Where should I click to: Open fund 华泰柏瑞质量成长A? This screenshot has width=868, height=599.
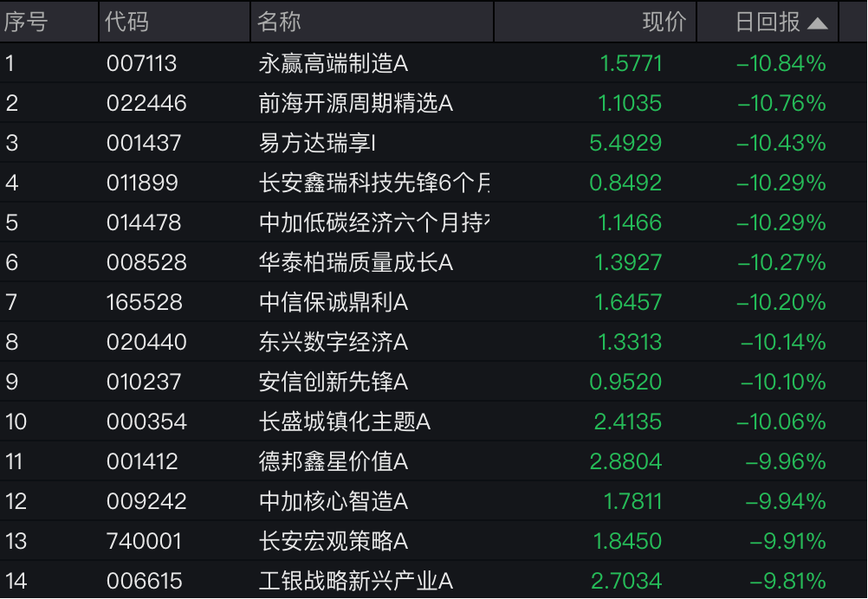(x=356, y=262)
